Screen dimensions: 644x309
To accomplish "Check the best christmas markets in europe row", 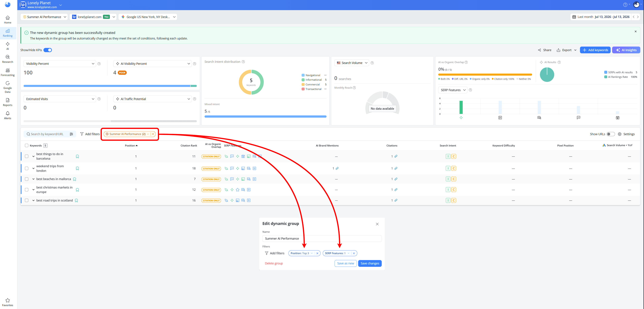I will tap(26, 190).
